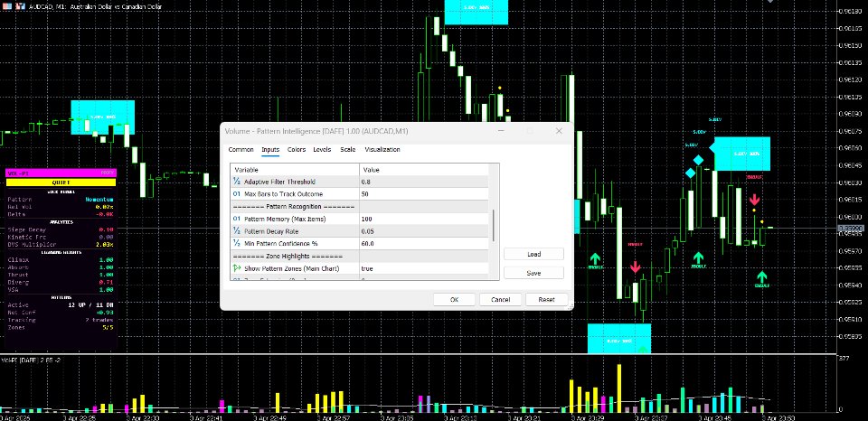Select the Show Pattern Zones (Main Chart) label
This screenshot has width=868, height=421.
tap(291, 268)
